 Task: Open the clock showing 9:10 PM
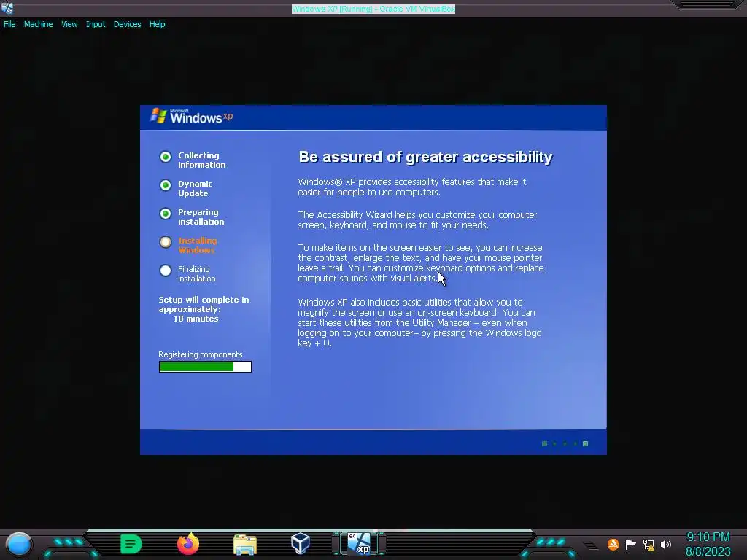[708, 544]
